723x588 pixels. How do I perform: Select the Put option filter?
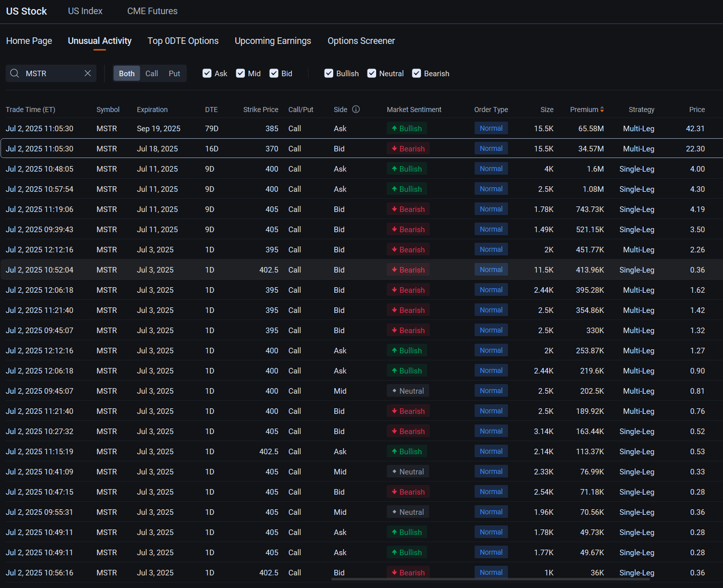[174, 73]
